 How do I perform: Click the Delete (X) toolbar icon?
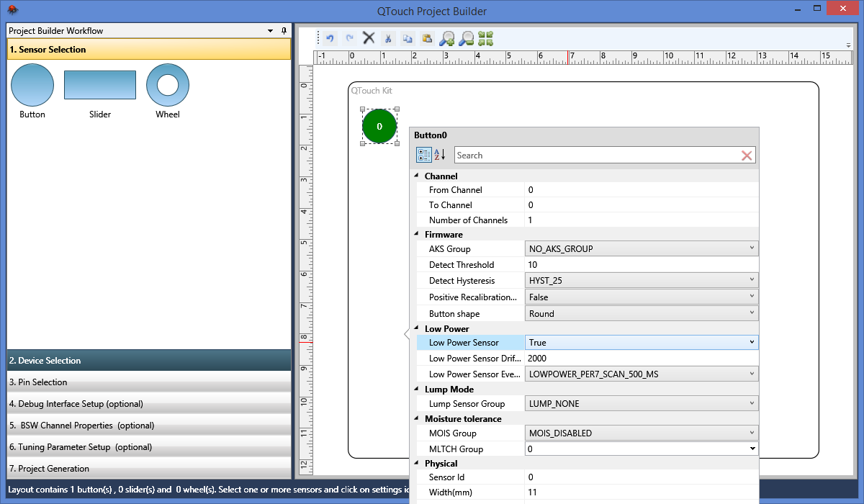369,38
